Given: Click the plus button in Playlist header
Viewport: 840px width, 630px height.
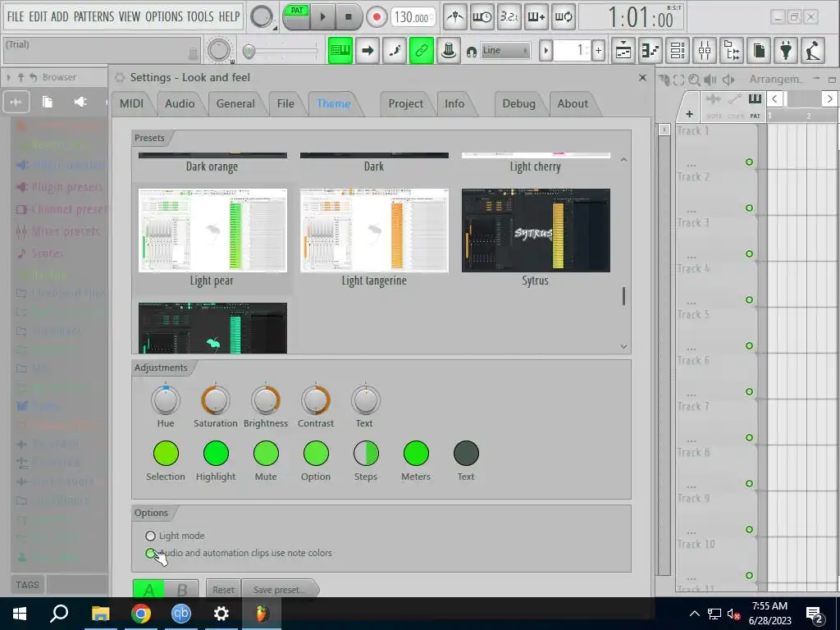Looking at the screenshot, I should tap(689, 113).
